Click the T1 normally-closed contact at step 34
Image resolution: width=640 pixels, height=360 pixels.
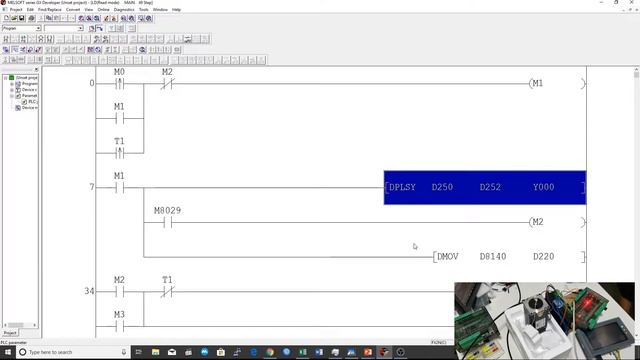(x=167, y=292)
